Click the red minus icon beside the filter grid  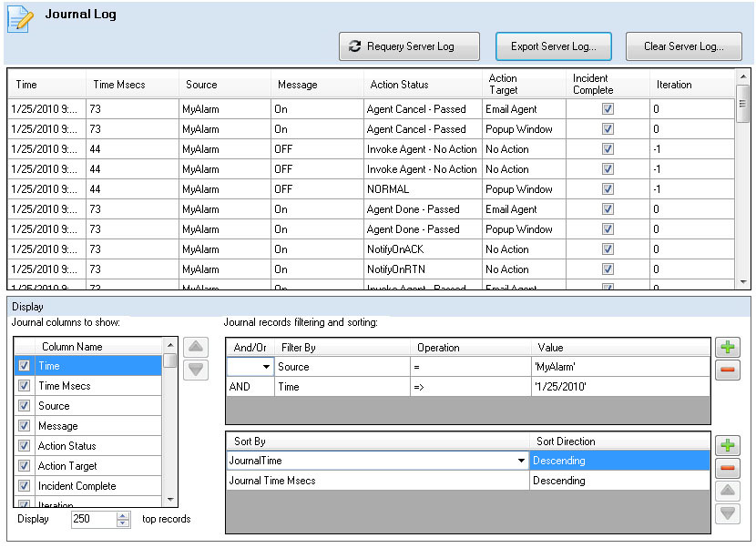click(727, 370)
